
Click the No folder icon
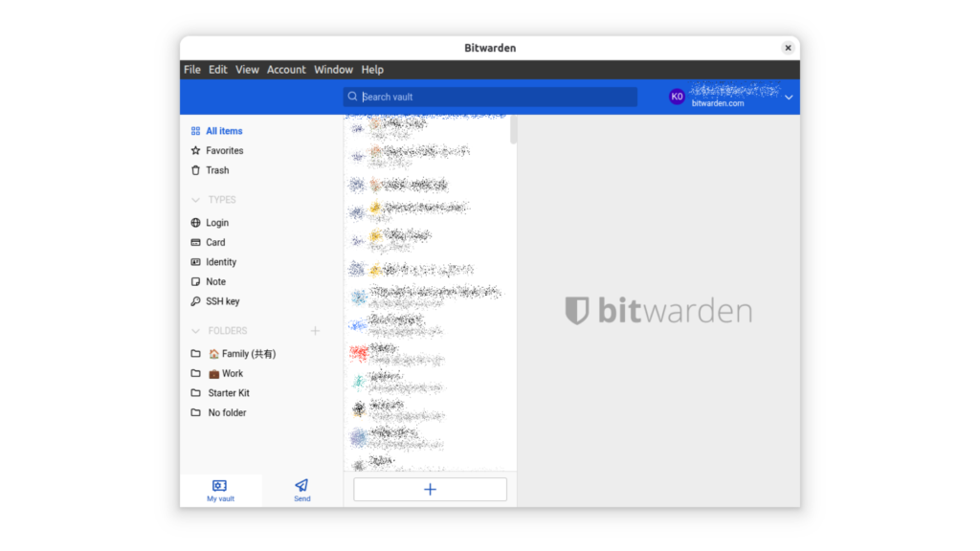tap(195, 412)
